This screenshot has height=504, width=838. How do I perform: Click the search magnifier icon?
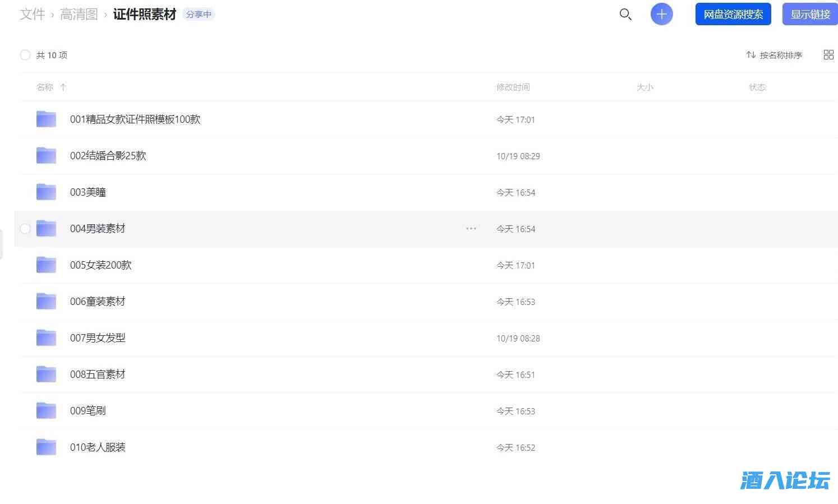tap(625, 15)
